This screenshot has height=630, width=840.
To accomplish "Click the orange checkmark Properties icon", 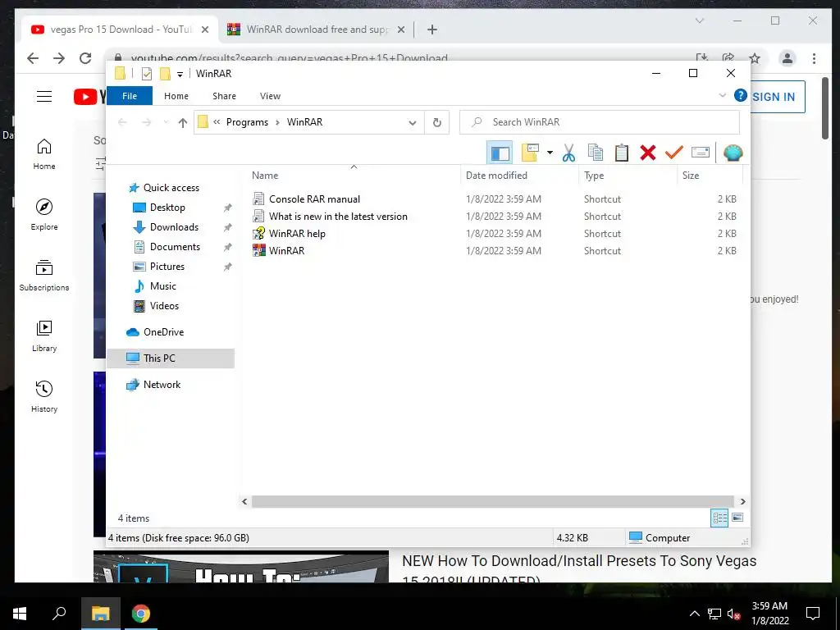I will click(674, 153).
